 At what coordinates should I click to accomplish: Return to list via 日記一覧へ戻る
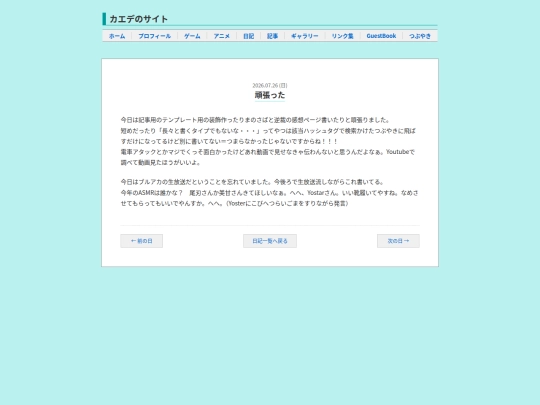[270, 241]
